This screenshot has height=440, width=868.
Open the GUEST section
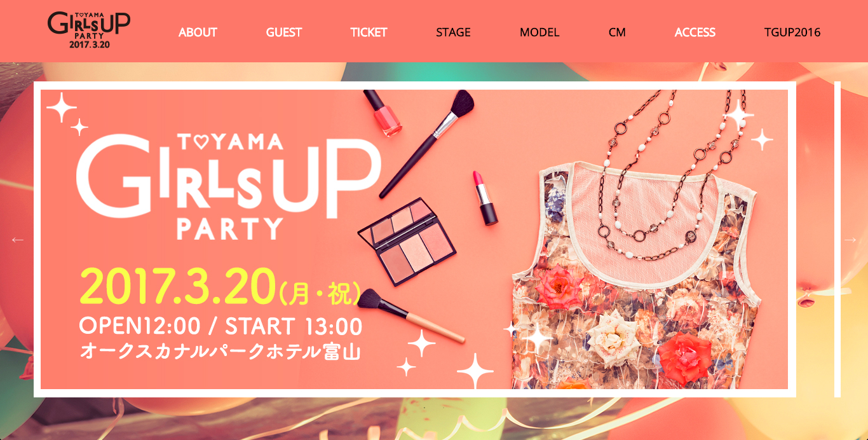284,32
